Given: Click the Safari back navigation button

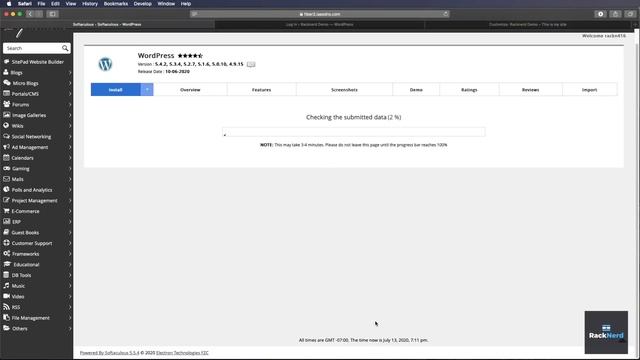Looking at the screenshot, I should pyautogui.click(x=30, y=14).
